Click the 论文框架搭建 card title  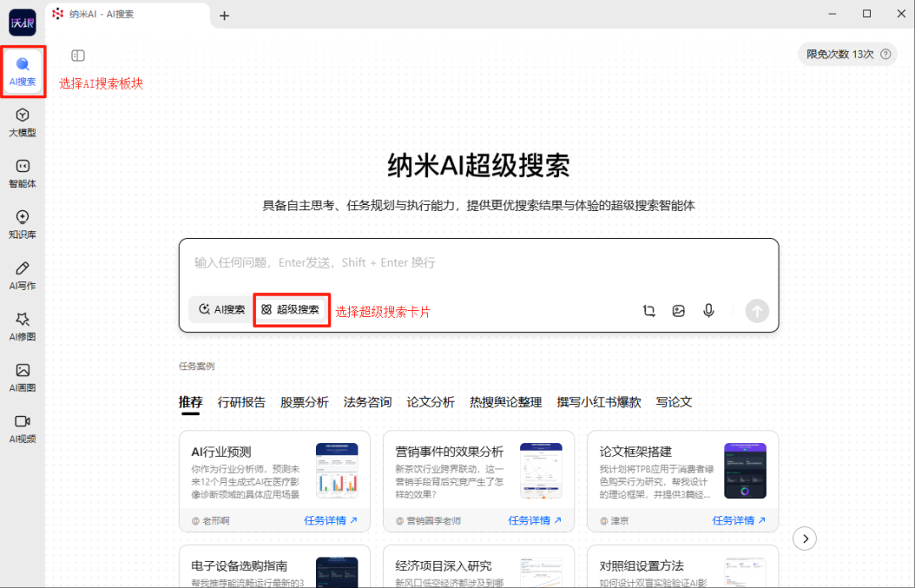coord(635,452)
